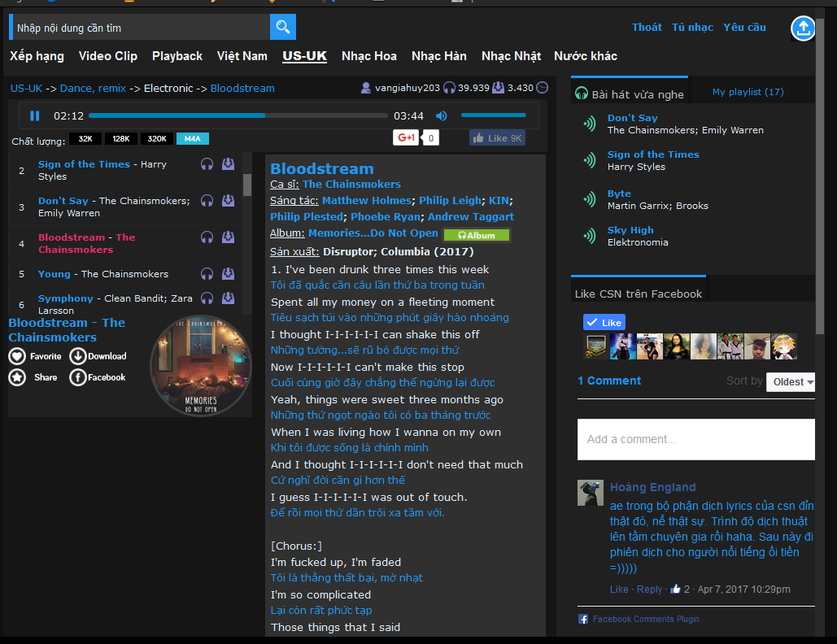Open Yêu cầu link
The width and height of the screenshot is (837, 644).
(744, 27)
